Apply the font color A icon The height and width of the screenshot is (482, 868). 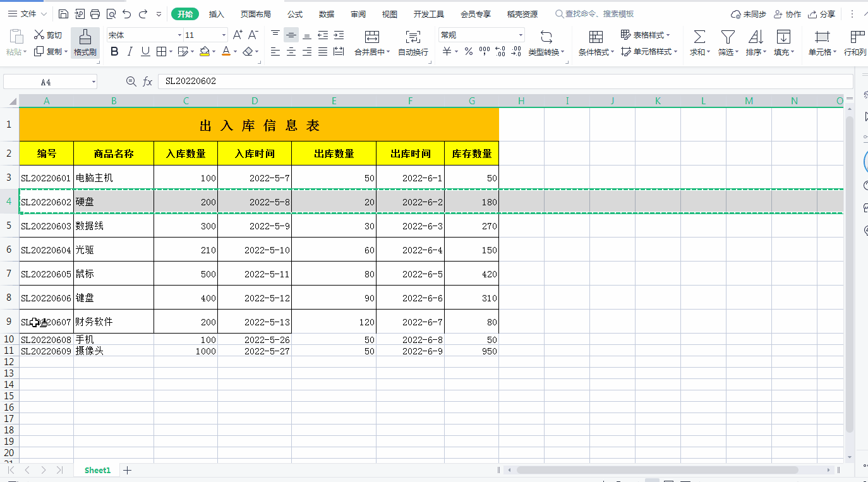[x=226, y=52]
